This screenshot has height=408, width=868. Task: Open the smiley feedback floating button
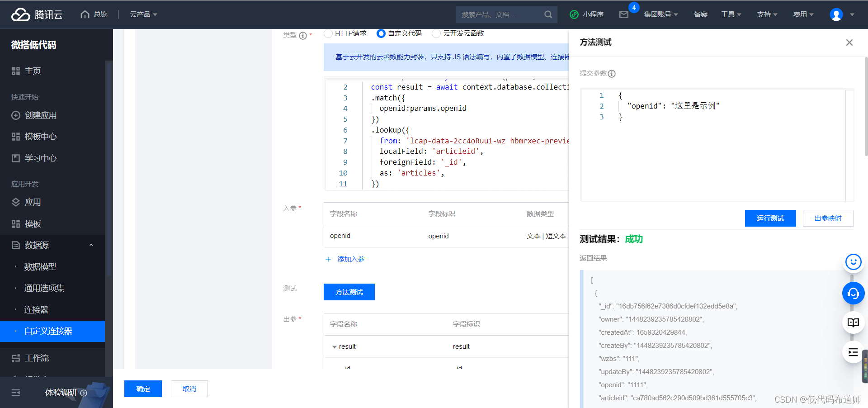(x=853, y=262)
